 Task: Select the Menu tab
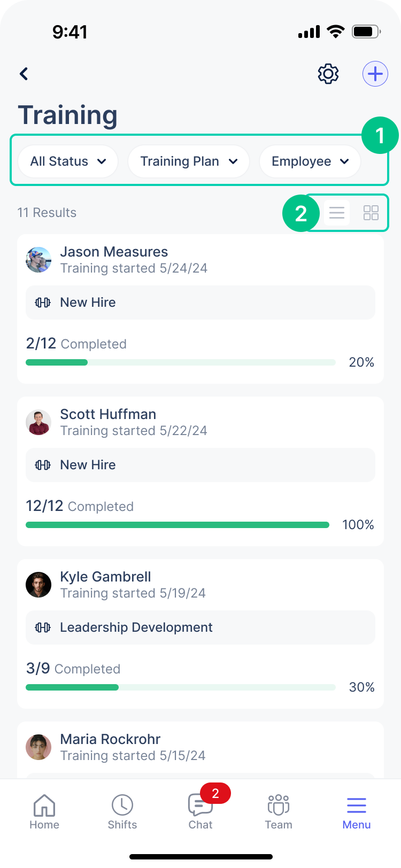(357, 811)
